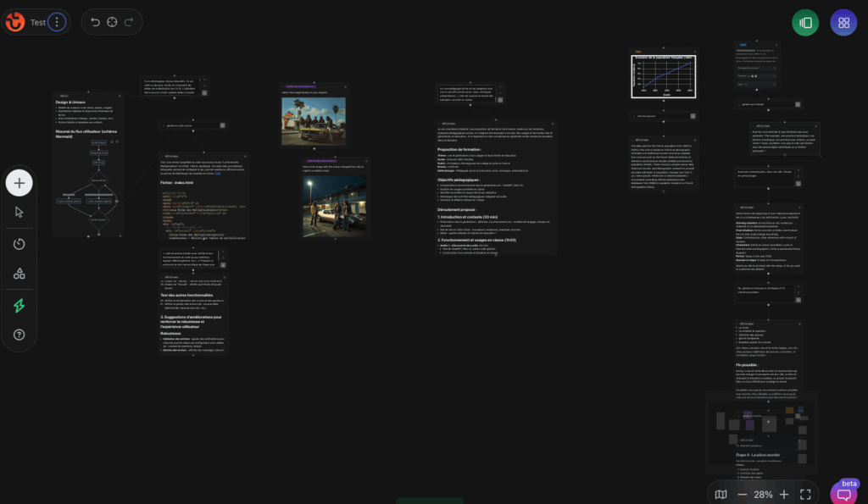Screen dimensions: 868x504
Task: Toggle the minimap with the map icon
Action: 721,494
